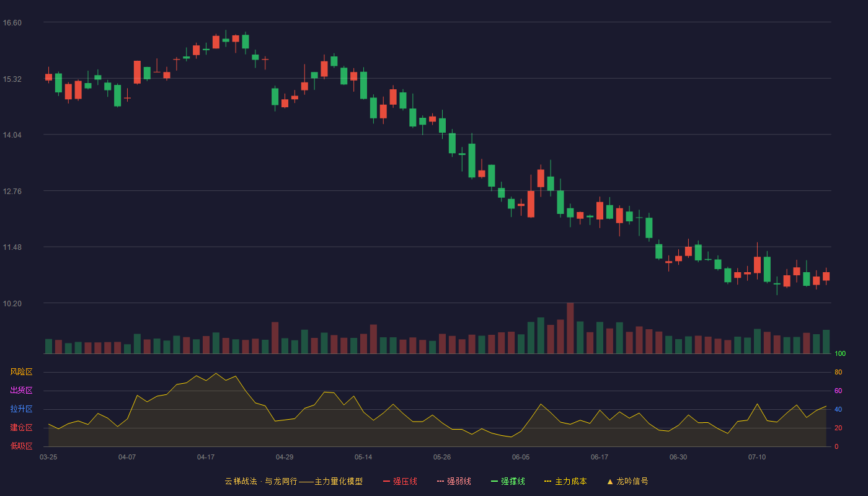Select the 低吸区 zone label
The height and width of the screenshot is (496, 868).
pos(21,446)
